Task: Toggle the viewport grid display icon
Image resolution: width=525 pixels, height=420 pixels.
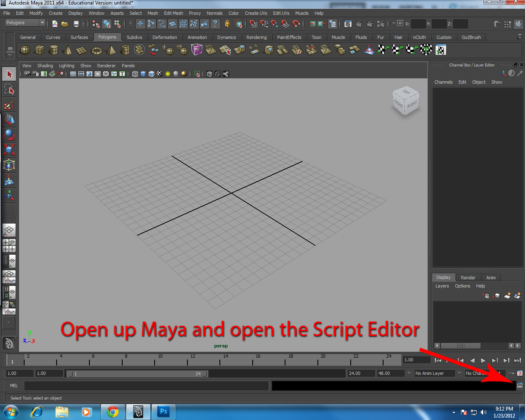Action: click(73, 74)
